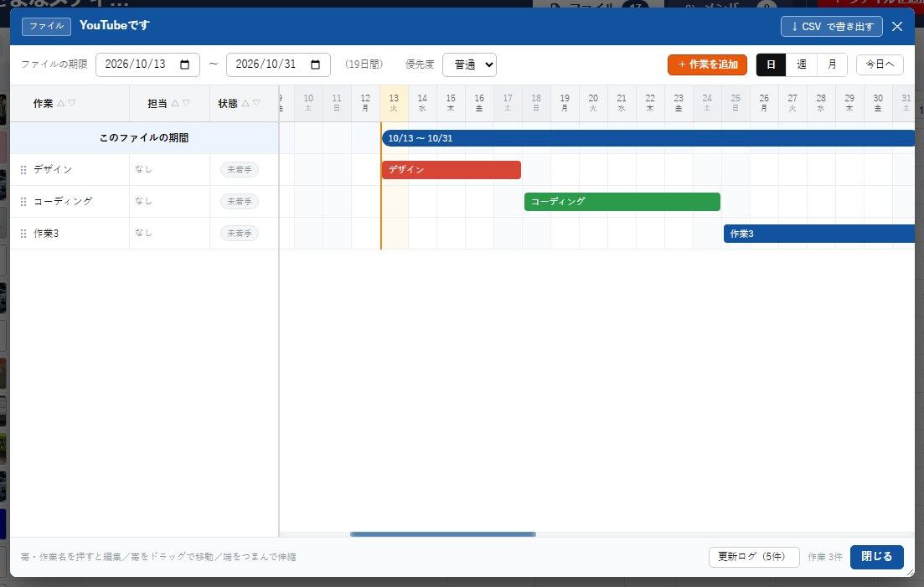Switch to 月 month view
924x587 pixels.
click(x=832, y=64)
